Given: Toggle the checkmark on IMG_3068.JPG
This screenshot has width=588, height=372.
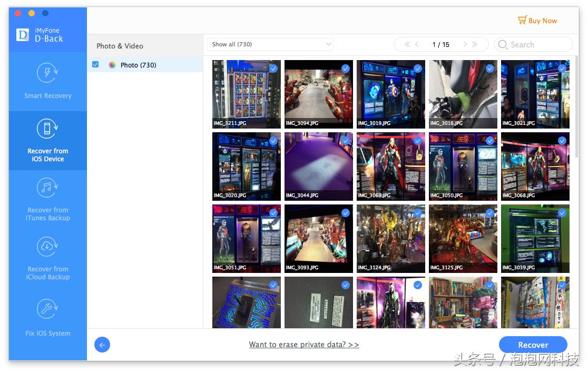Looking at the screenshot, I should point(562,141).
